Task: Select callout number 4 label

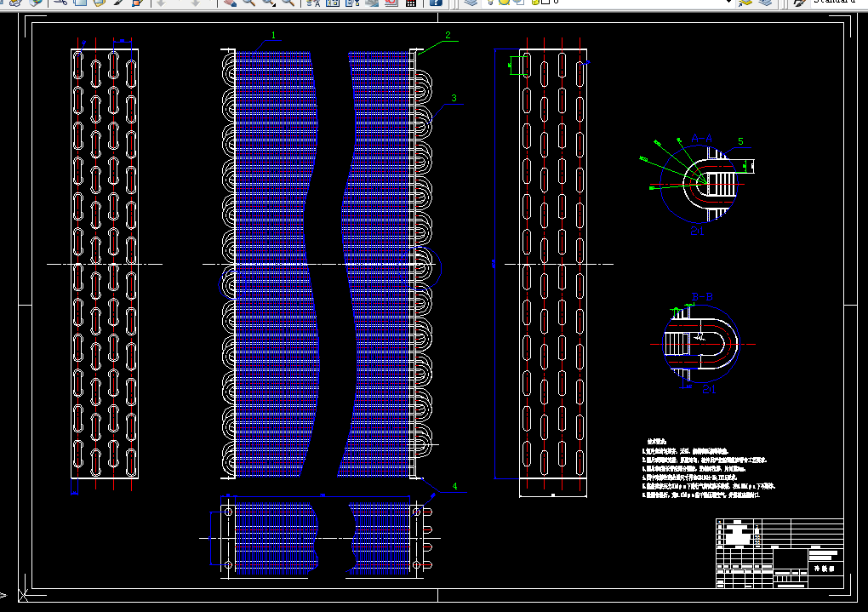Action: [x=454, y=486]
